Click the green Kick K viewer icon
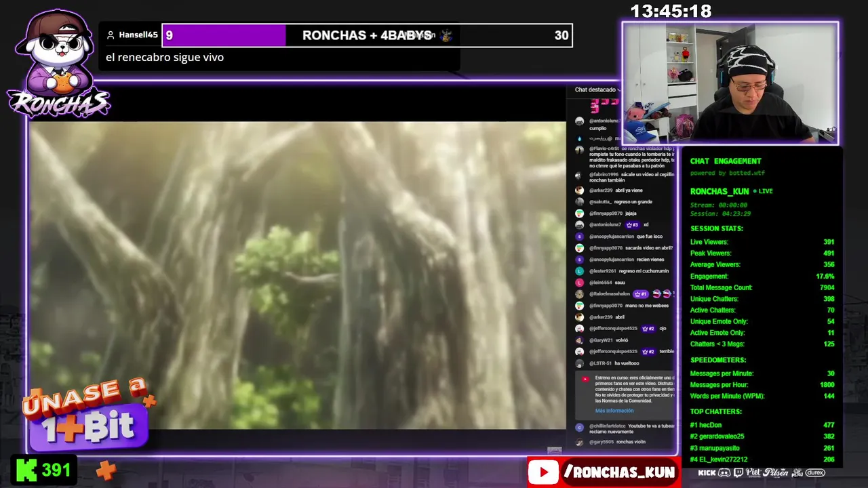Viewport: 868px width, 488px height. click(x=26, y=470)
